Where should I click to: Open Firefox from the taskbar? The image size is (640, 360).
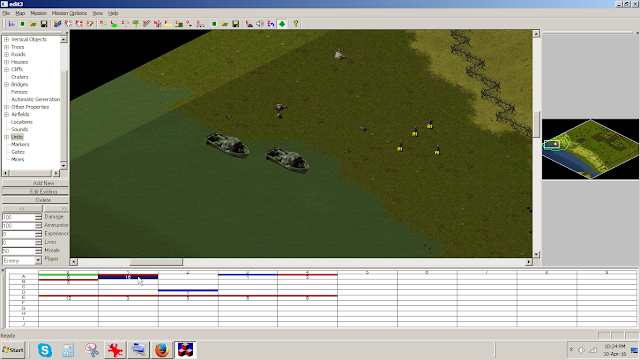[x=162, y=350]
